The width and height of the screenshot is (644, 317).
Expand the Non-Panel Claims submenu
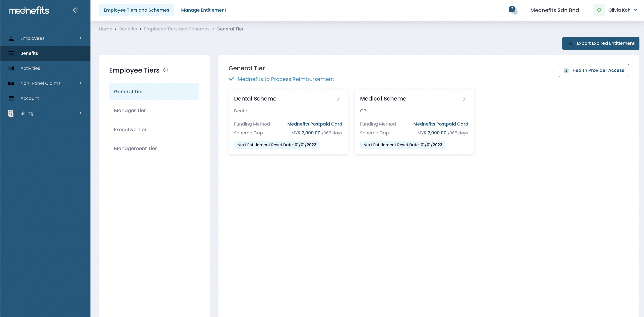click(x=80, y=83)
